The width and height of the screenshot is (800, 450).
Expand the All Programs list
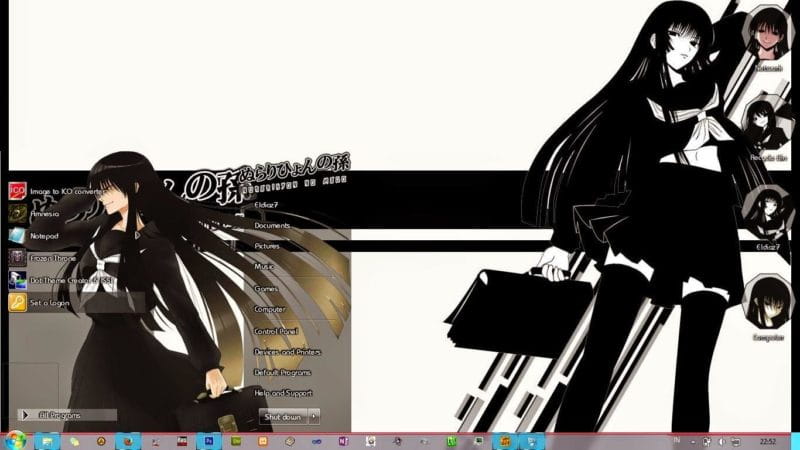pyautogui.click(x=60, y=415)
